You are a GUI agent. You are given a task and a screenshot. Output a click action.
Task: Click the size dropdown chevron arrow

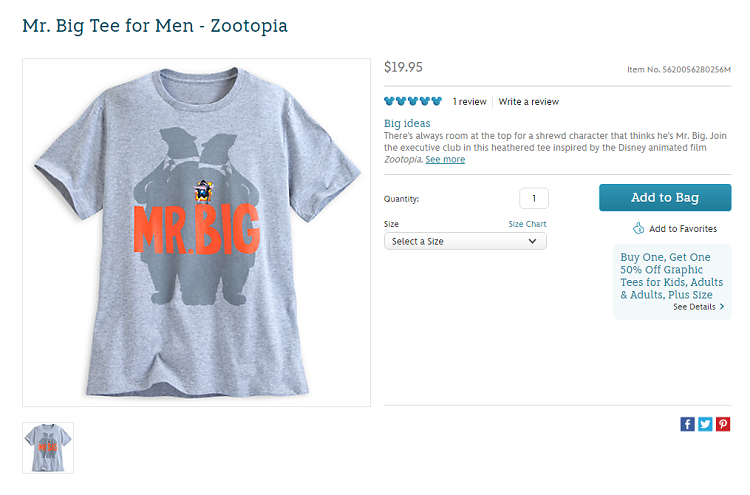(533, 241)
